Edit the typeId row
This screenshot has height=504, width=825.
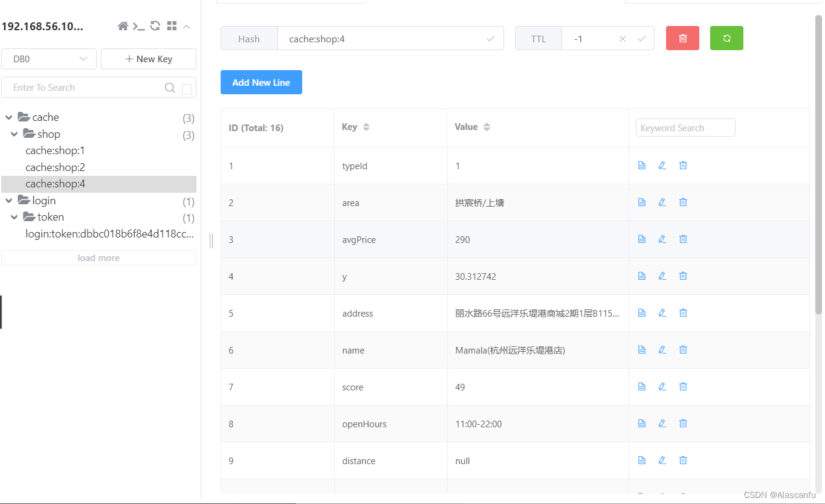tap(662, 165)
